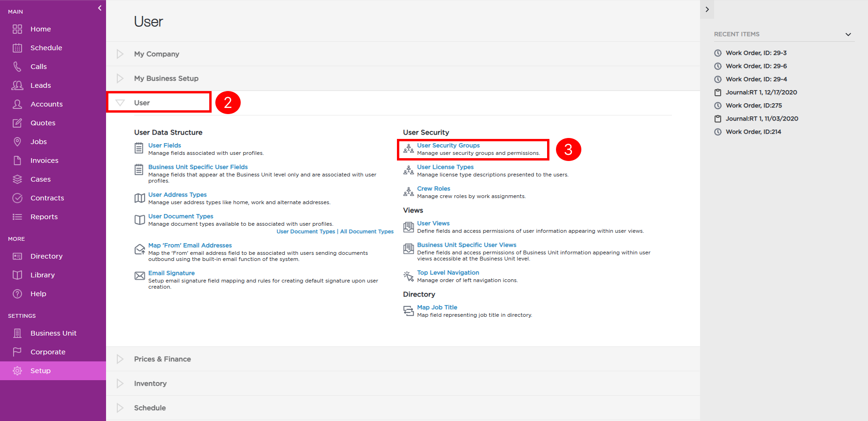Click the Calls phone icon

[17, 67]
